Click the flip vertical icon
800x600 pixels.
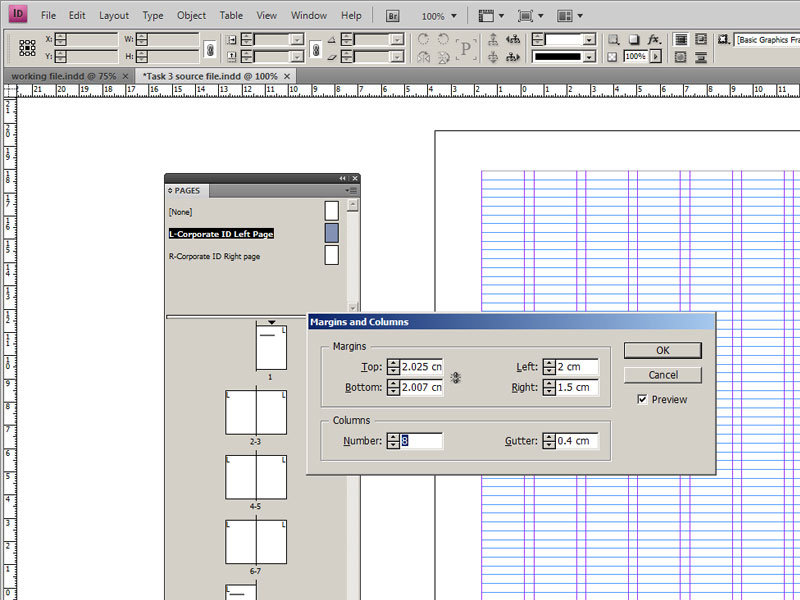[x=443, y=57]
